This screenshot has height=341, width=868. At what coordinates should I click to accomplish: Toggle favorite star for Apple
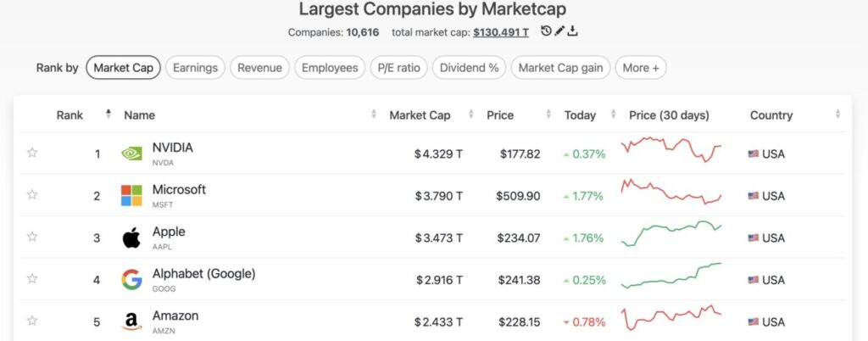(x=32, y=237)
